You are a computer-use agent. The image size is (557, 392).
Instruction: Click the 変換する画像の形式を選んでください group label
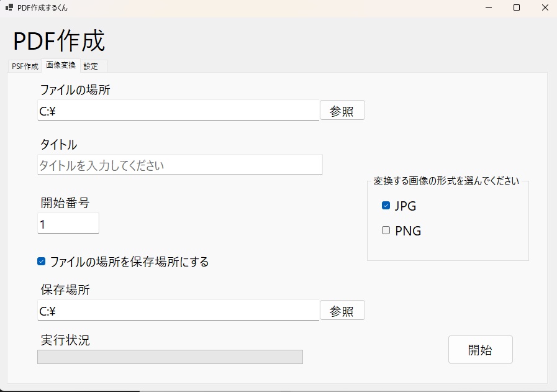click(446, 181)
